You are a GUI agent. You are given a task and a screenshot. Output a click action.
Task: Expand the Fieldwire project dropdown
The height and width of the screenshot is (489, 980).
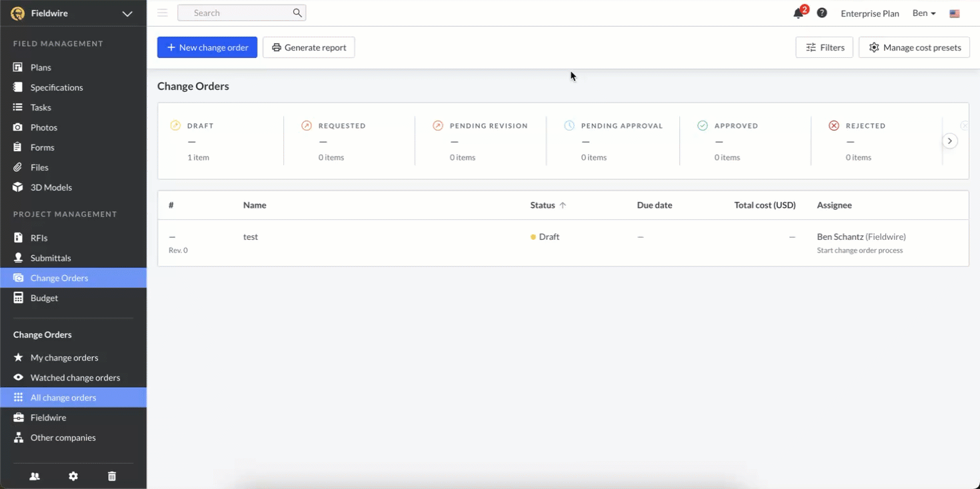[127, 13]
